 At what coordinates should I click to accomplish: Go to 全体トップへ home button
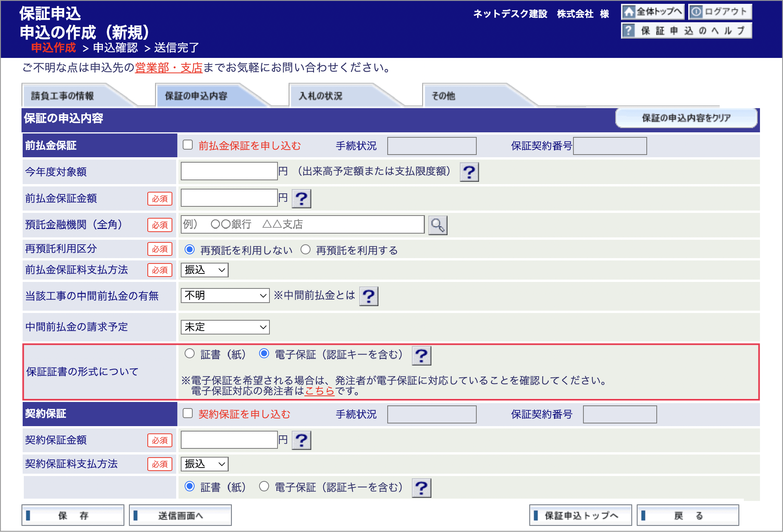pos(652,12)
